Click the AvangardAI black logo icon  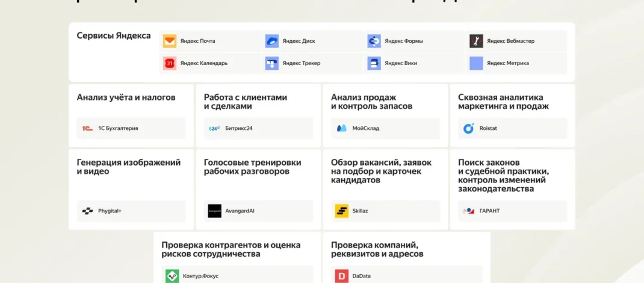214,211
